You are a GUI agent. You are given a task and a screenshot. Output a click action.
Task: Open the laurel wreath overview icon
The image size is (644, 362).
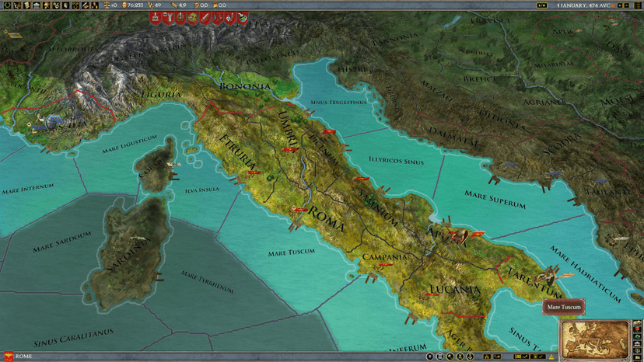[x=8, y=5]
